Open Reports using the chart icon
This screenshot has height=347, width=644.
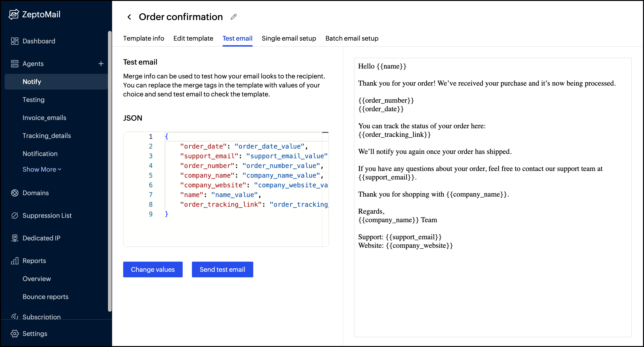(15, 261)
